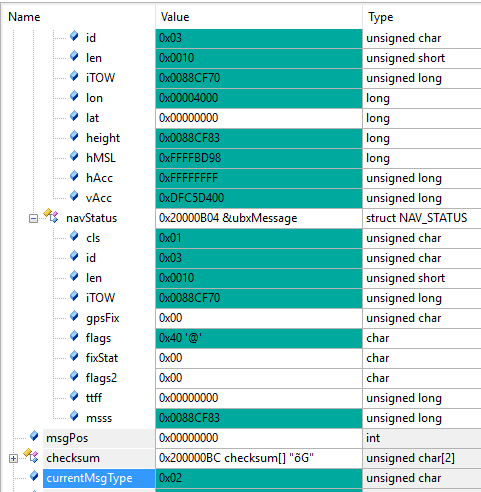
Task: Click the flags value 0x40 '@'
Action: (x=180, y=338)
